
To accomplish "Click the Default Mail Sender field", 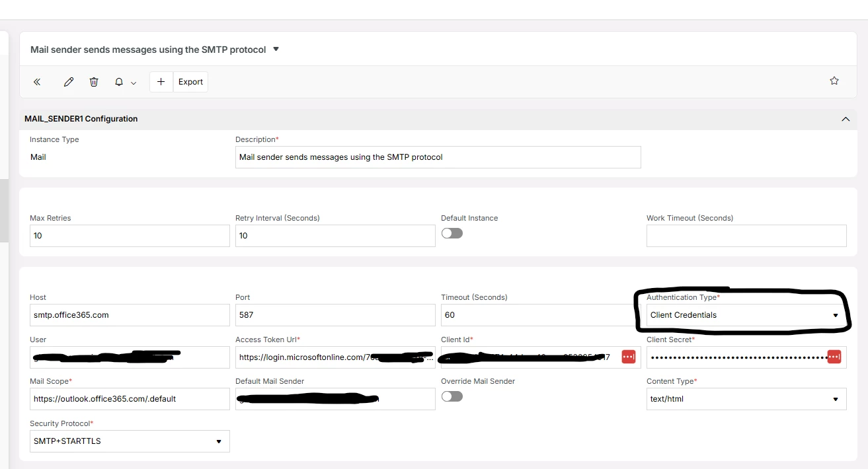I will [x=335, y=399].
